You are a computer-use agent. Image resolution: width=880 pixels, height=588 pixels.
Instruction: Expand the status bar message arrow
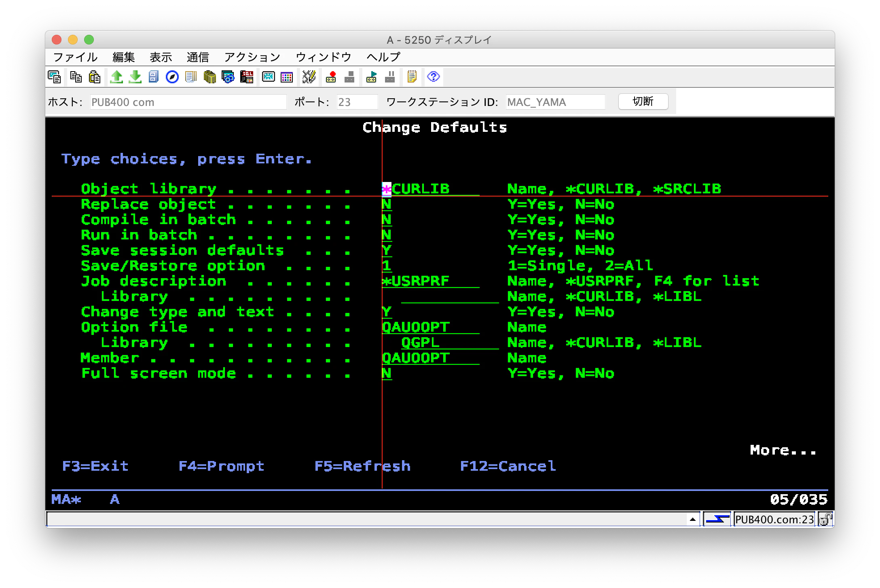[x=692, y=519]
